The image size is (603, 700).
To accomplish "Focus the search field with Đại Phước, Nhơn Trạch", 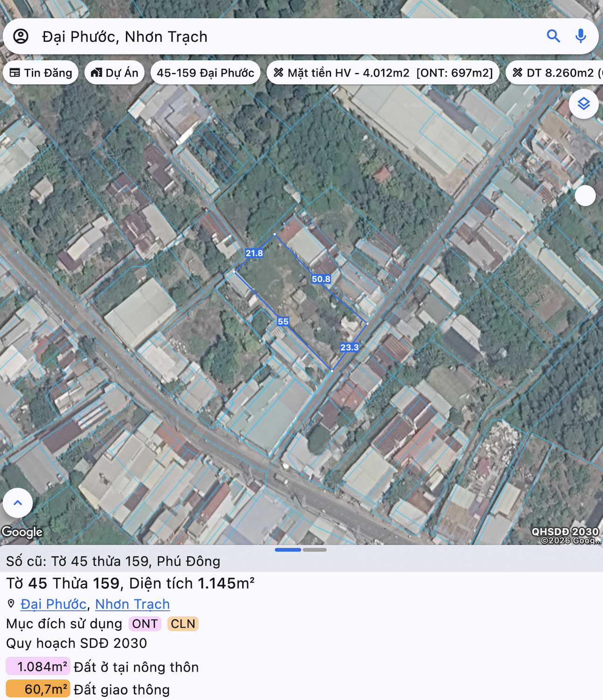I will pos(289,36).
